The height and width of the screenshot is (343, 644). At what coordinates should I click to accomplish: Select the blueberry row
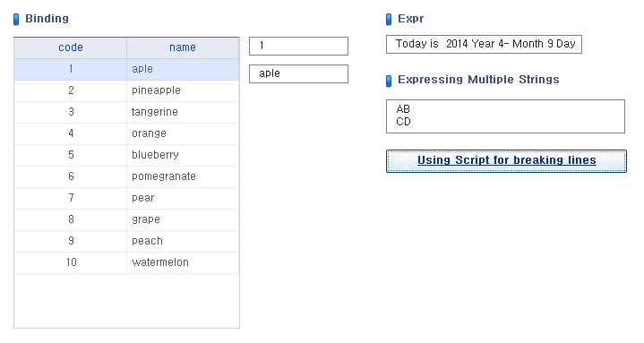pyautogui.click(x=126, y=155)
